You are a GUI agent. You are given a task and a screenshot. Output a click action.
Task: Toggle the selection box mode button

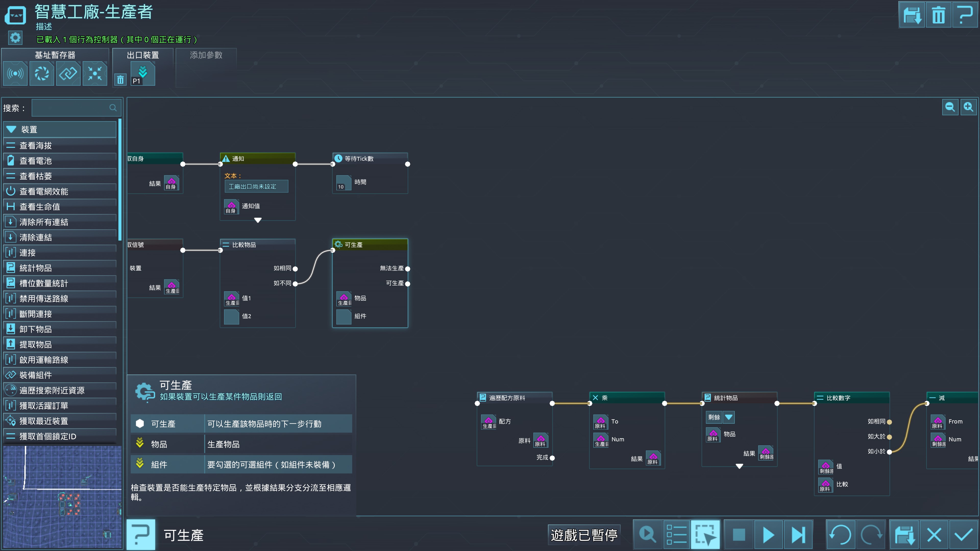(705, 535)
